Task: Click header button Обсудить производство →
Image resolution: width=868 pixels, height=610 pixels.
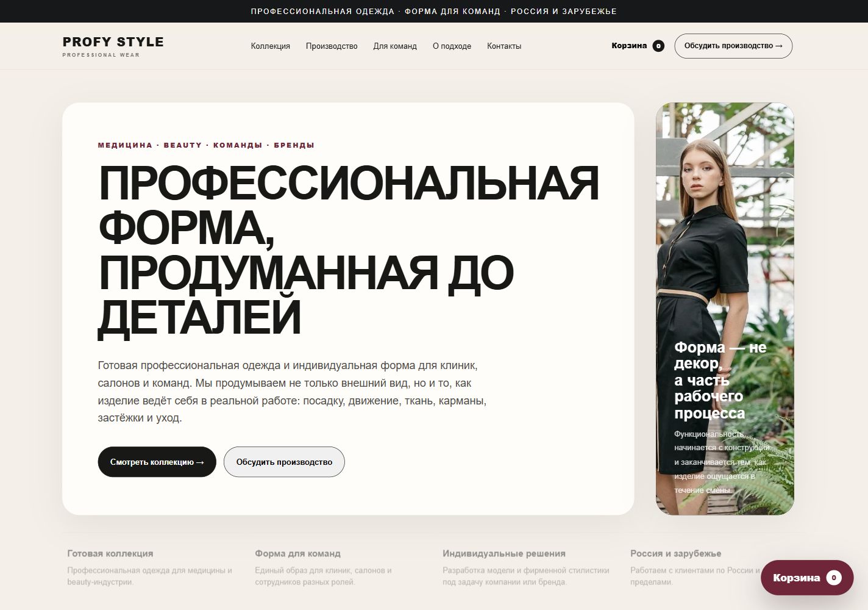Action: (x=733, y=46)
